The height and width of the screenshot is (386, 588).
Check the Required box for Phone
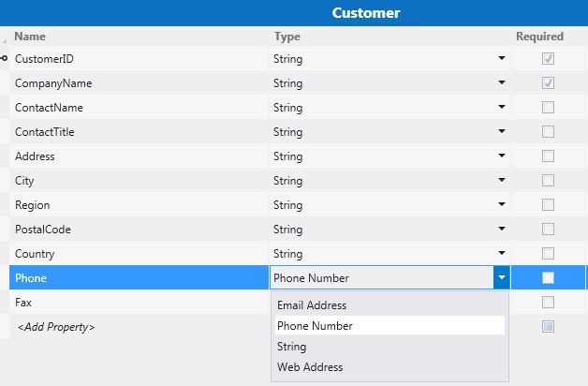click(548, 277)
